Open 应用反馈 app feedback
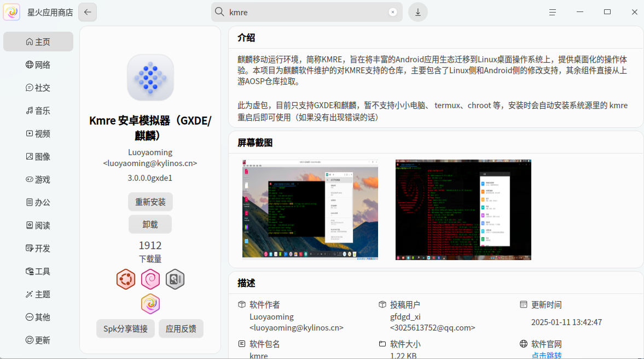The image size is (644, 359). (181, 328)
